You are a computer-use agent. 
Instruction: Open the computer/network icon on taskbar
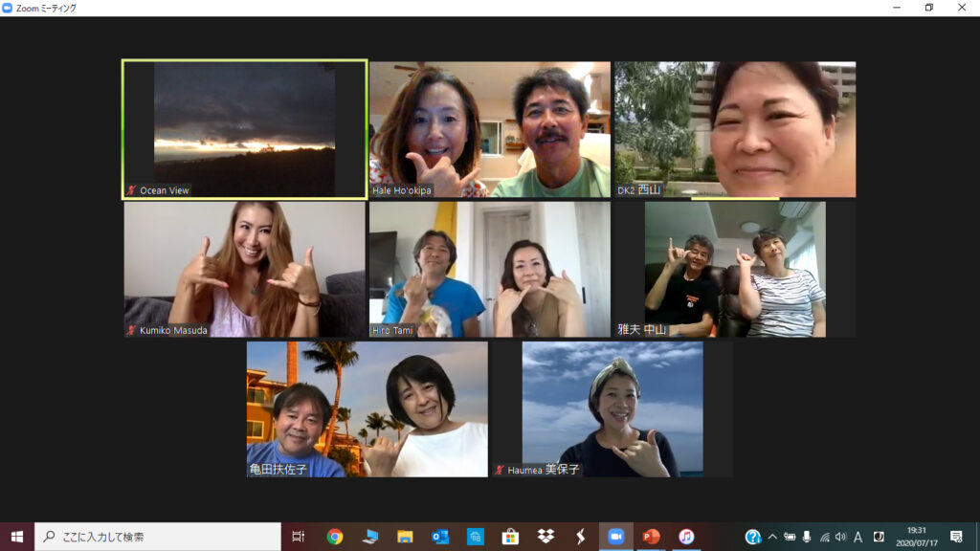click(x=370, y=537)
